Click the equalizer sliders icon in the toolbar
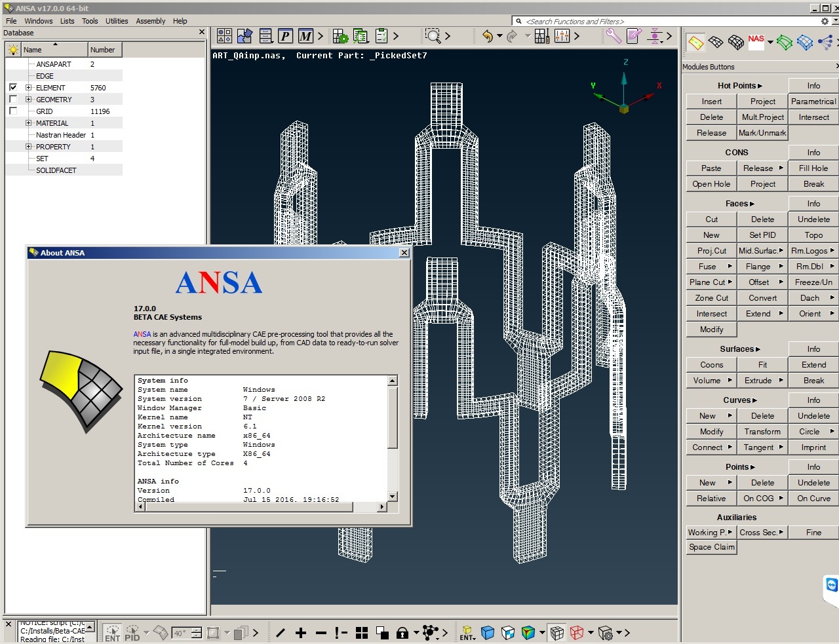This screenshot has height=644, width=839. tap(562, 36)
